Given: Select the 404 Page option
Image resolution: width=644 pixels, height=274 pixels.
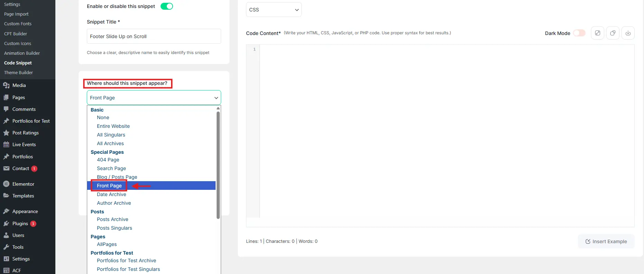Looking at the screenshot, I should pos(108,160).
